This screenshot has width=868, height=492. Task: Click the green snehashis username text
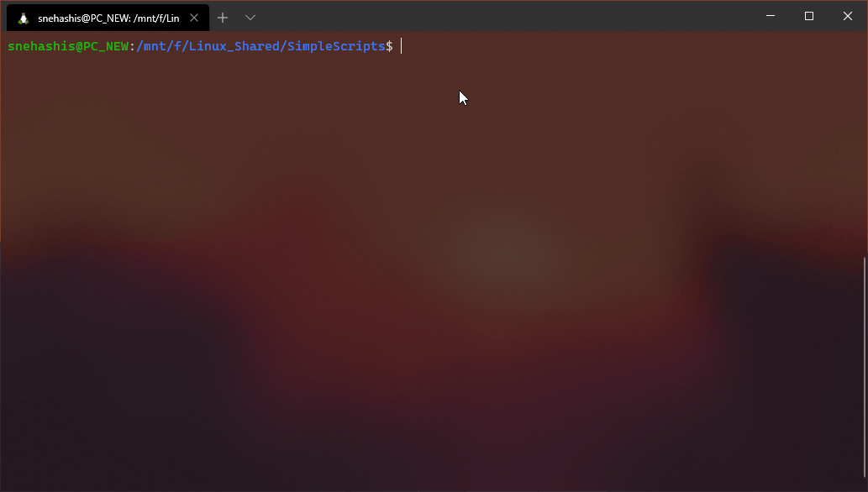tap(41, 46)
